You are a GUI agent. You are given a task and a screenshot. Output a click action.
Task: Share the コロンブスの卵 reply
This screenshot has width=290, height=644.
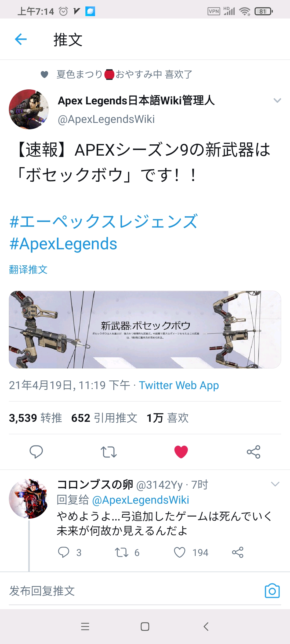(x=238, y=552)
